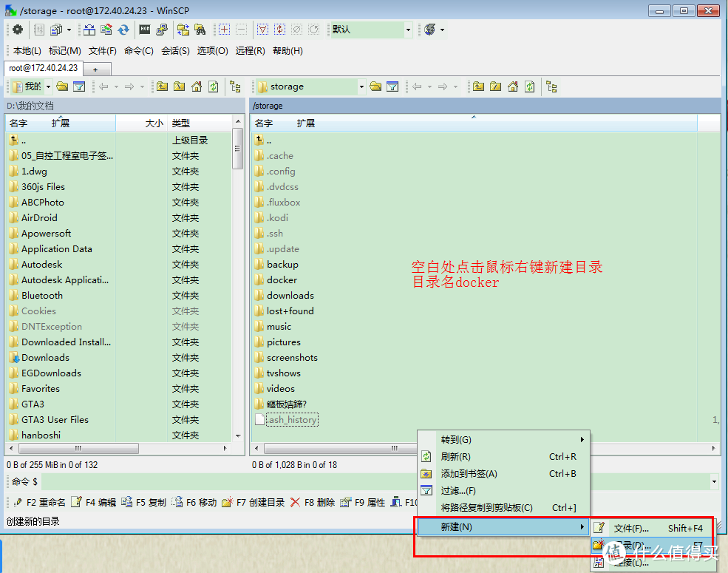The height and width of the screenshot is (573, 728).
Task: Click the find files binoculars icon
Action: (200, 30)
